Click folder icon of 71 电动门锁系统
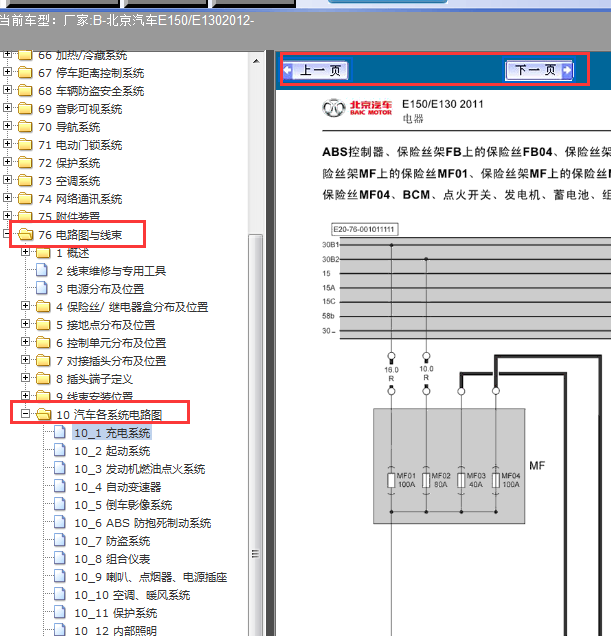The image size is (611, 636). click(x=25, y=144)
